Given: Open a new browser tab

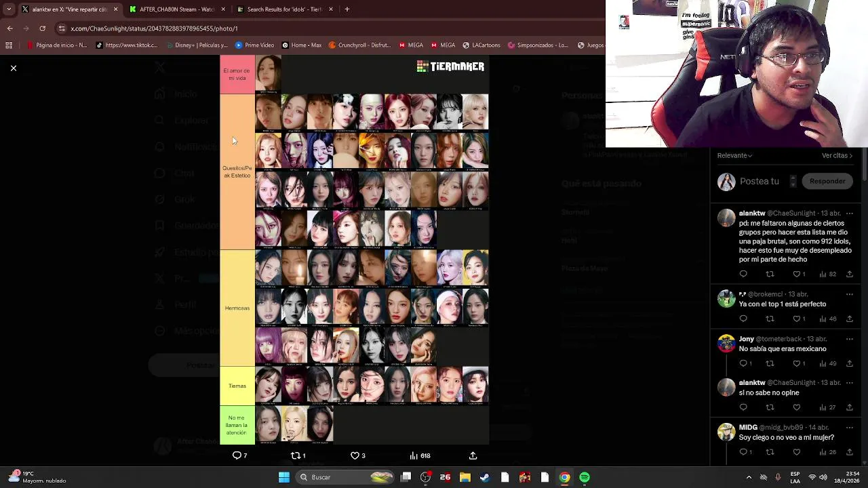Looking at the screenshot, I should 347,9.
